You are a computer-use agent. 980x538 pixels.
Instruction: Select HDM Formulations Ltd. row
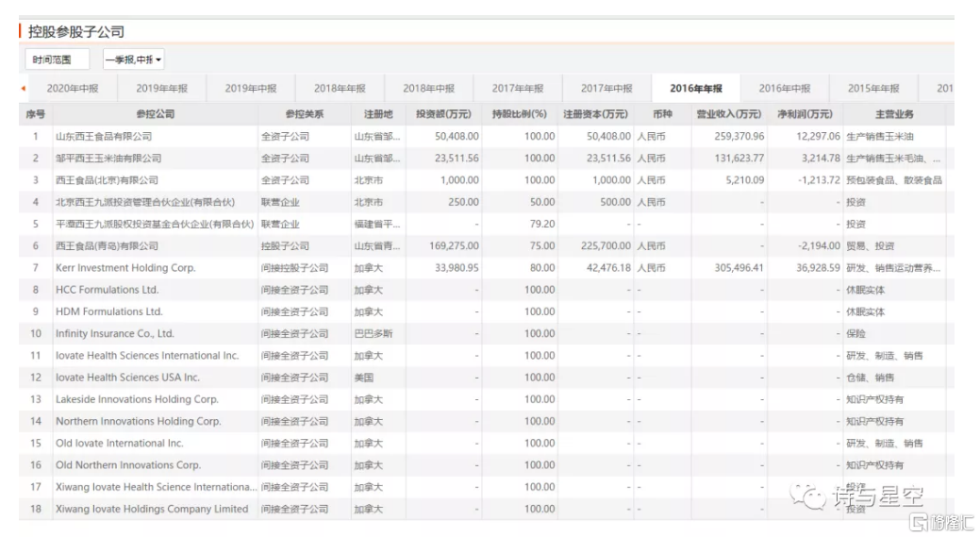point(487,311)
